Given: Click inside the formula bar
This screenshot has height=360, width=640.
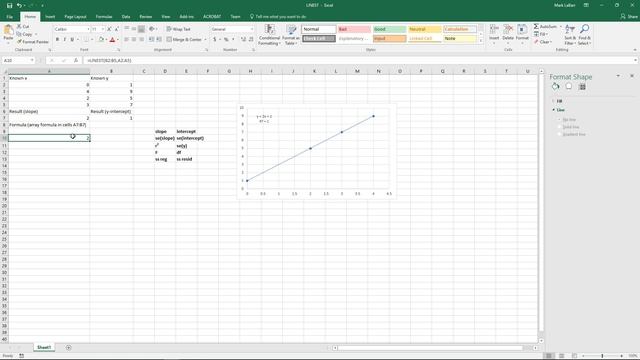Looking at the screenshot, I should 359,60.
